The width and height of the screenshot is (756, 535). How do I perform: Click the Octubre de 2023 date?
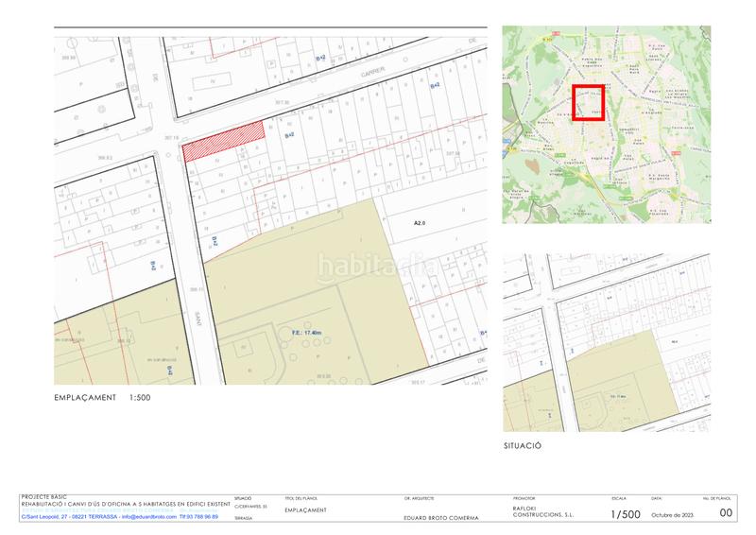click(x=673, y=516)
